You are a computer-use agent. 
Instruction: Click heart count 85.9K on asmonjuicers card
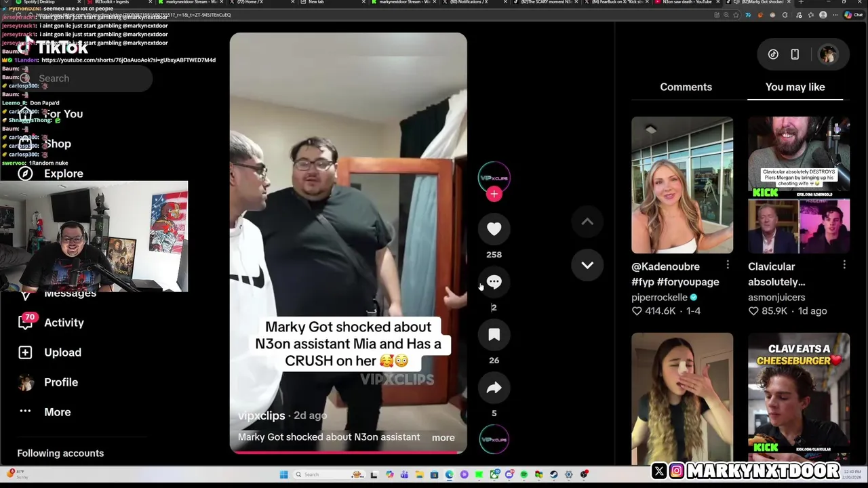(x=768, y=311)
